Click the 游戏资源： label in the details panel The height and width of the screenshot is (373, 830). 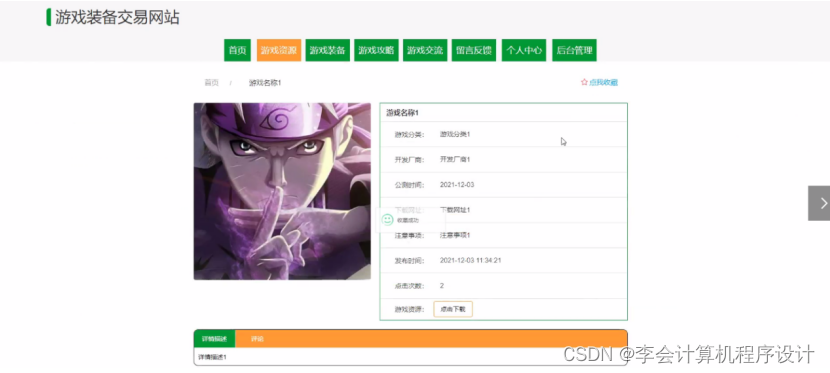point(409,310)
